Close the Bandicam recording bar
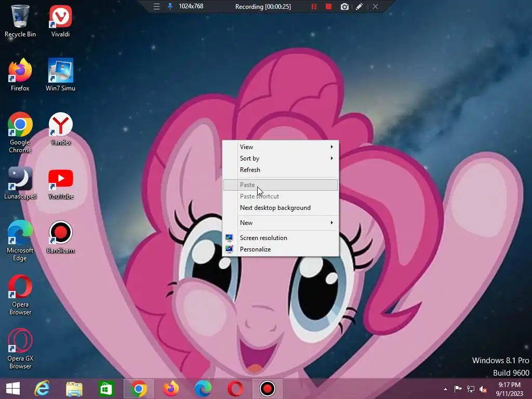Screen dimensions: 532x399 (375, 6)
